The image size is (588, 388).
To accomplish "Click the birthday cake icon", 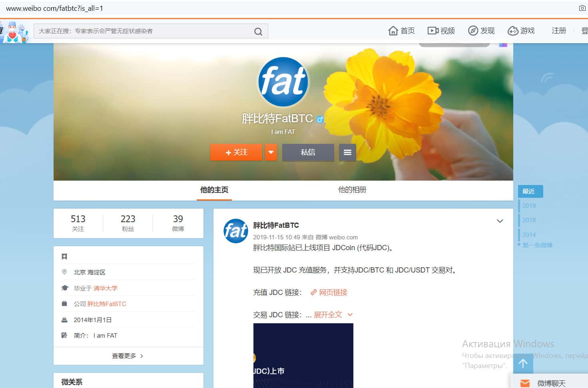I will click(x=64, y=320).
